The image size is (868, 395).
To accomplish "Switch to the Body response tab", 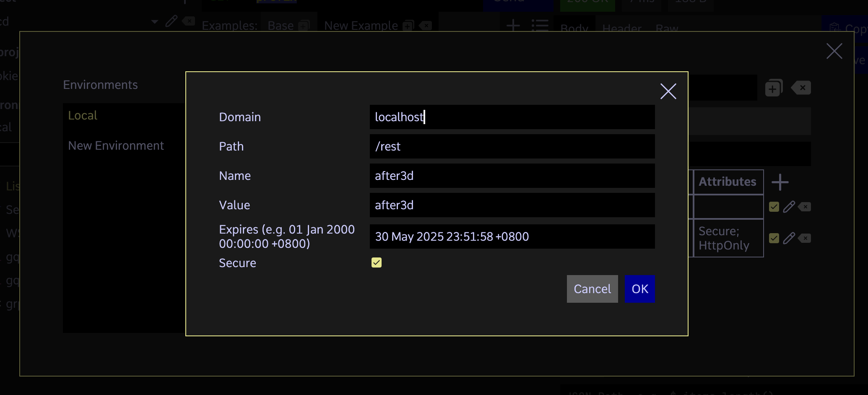I will click(x=574, y=28).
